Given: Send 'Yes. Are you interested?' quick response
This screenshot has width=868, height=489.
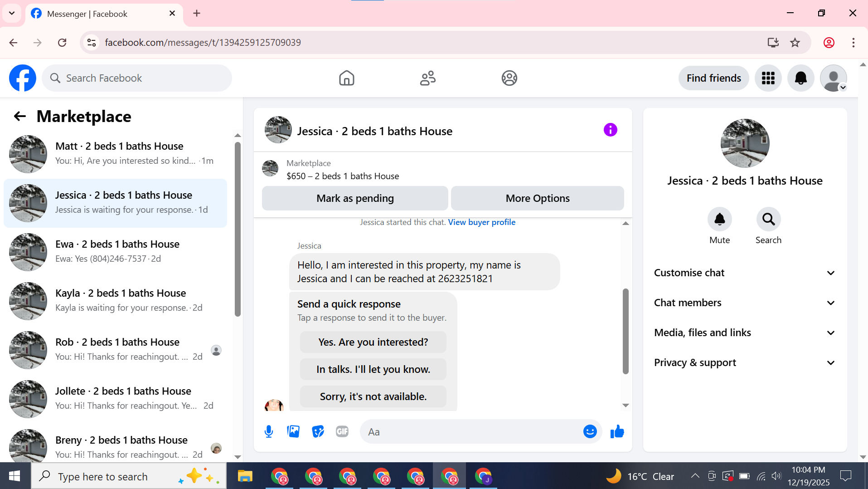Looking at the screenshot, I should (373, 342).
